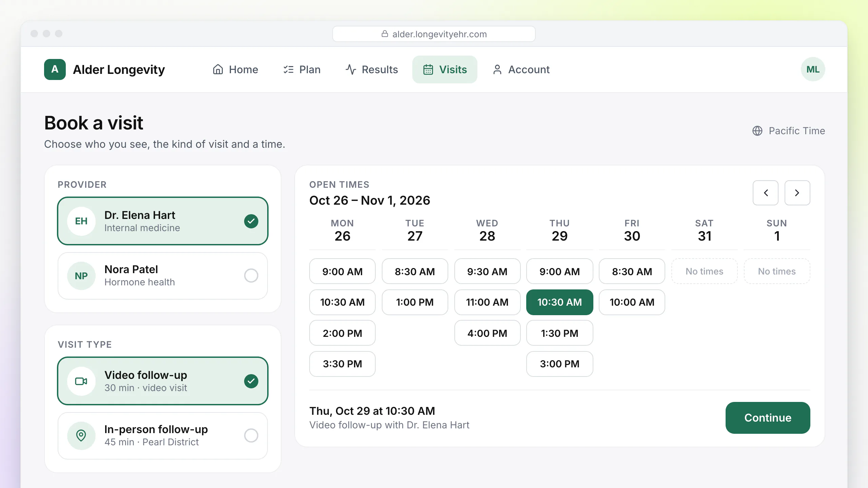Click the Alder Longevity brand name

pos(119,69)
